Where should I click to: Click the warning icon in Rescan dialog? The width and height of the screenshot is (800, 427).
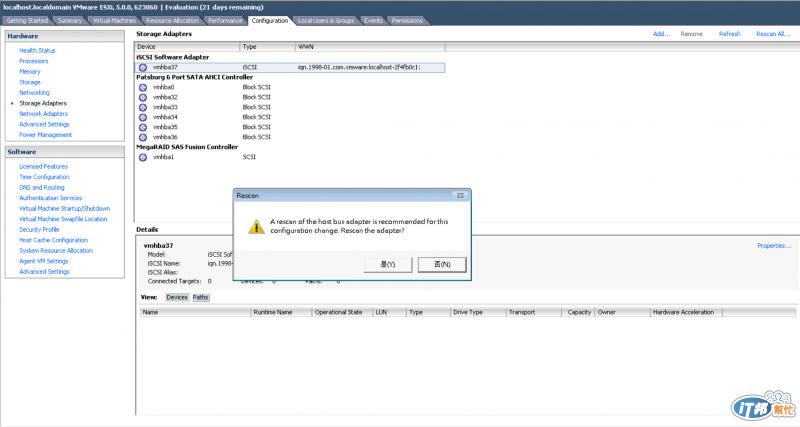click(256, 227)
